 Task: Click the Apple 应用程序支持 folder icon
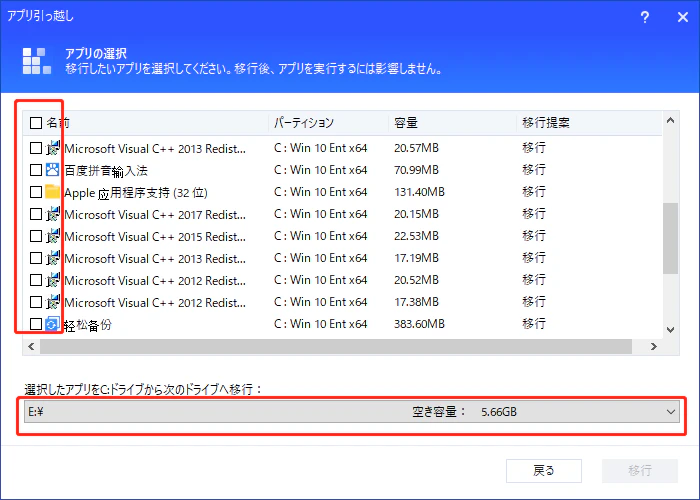tap(53, 192)
